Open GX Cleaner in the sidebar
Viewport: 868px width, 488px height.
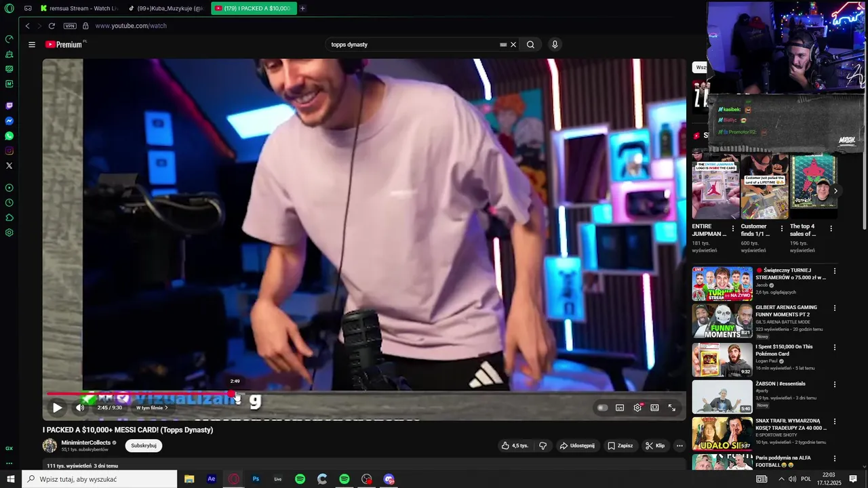[9, 54]
